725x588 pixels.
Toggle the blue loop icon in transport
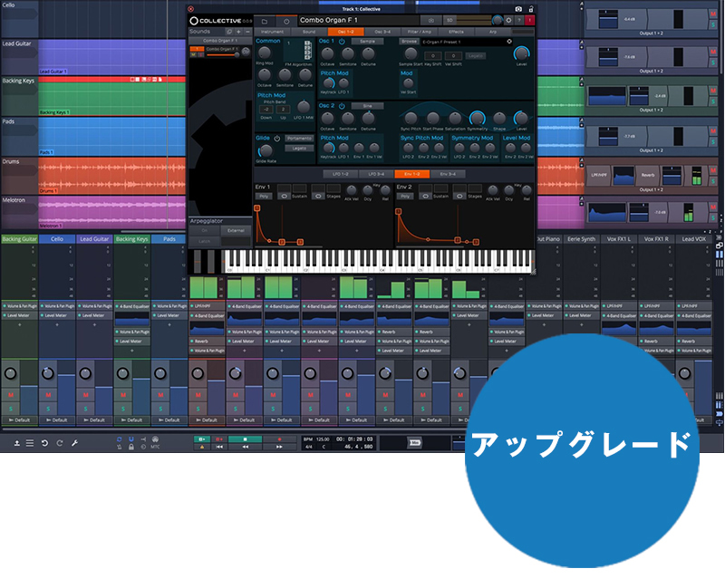120,439
